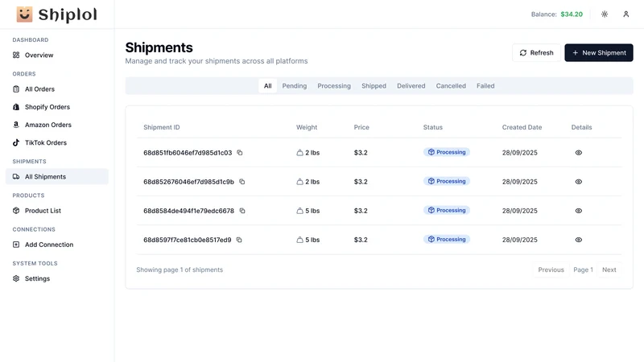
Task: Toggle the light/dark theme sun icon
Action: pyautogui.click(x=605, y=14)
